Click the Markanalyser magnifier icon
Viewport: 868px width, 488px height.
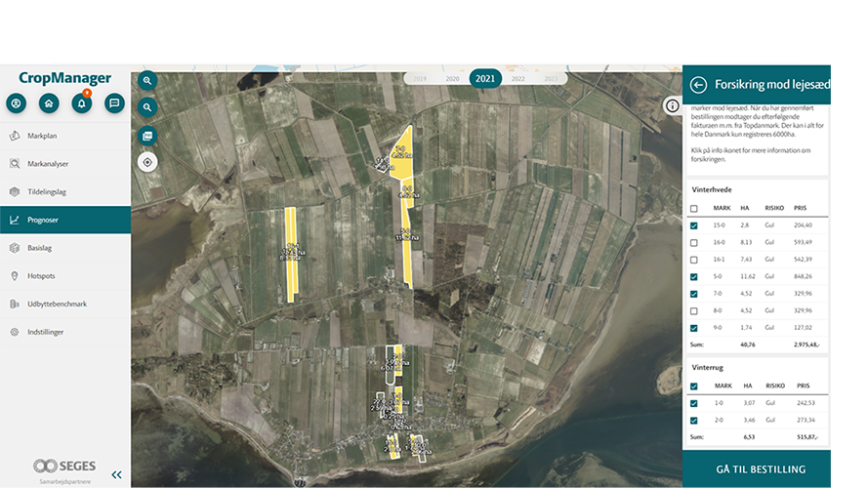point(15,164)
